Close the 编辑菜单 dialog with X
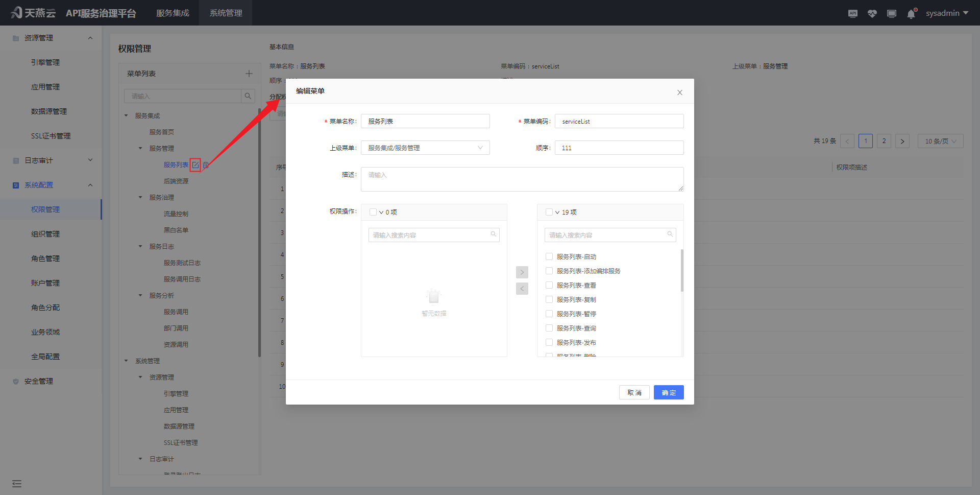Screen dimensions: 980x495 coord(679,92)
